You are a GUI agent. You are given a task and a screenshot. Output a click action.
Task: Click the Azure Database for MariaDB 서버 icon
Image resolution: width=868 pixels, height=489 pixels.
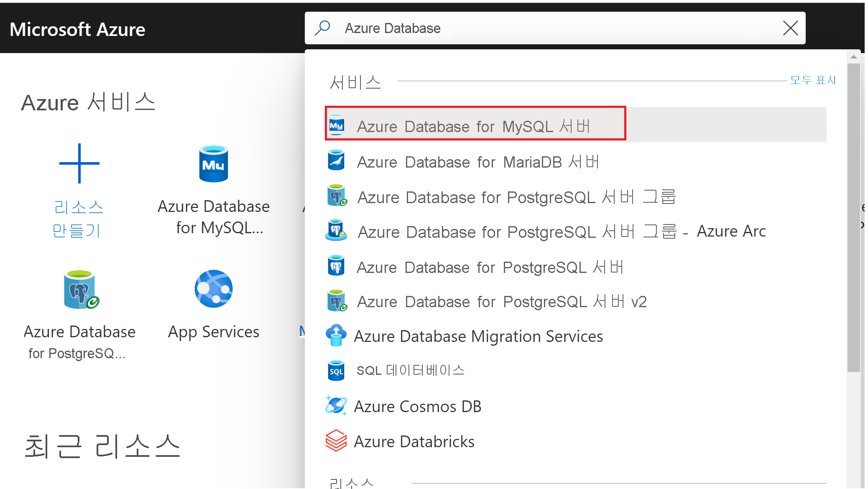point(336,161)
